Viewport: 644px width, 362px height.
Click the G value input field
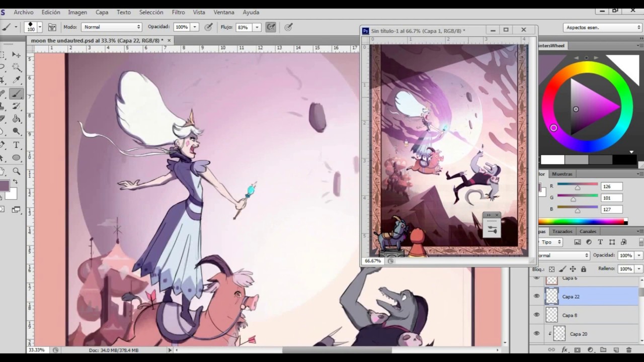click(x=612, y=198)
